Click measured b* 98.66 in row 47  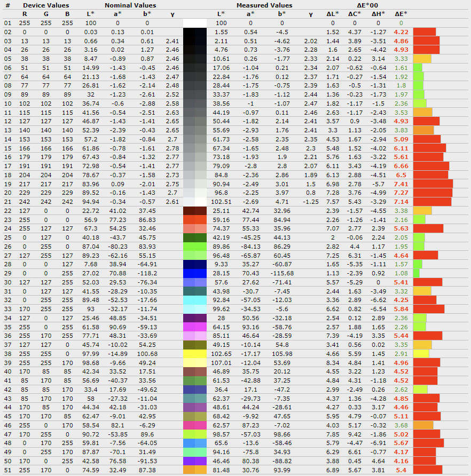[281, 434]
